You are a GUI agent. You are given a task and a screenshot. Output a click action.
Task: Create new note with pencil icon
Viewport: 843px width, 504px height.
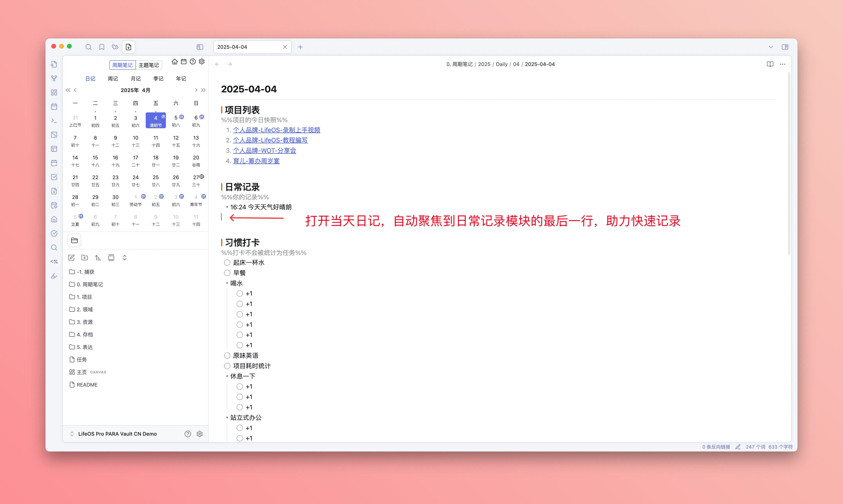tap(71, 258)
